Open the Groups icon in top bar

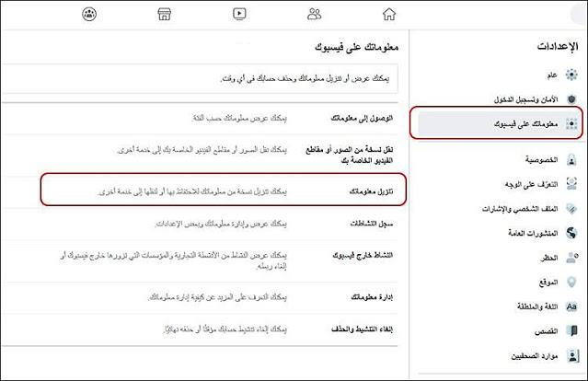(x=89, y=14)
